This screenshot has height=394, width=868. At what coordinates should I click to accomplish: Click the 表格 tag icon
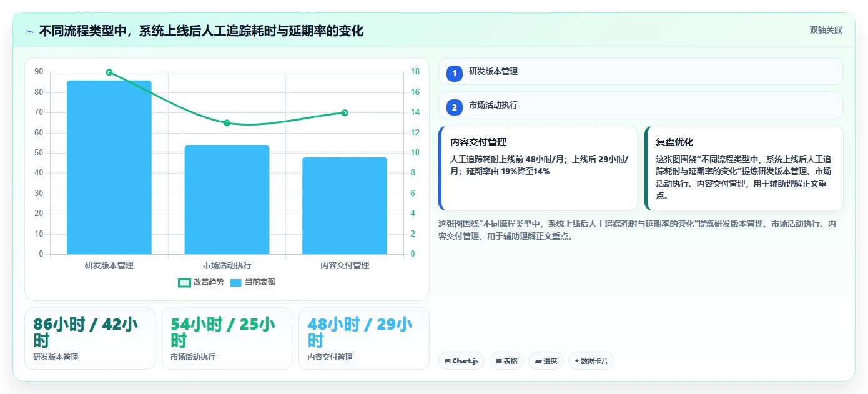[499, 361]
